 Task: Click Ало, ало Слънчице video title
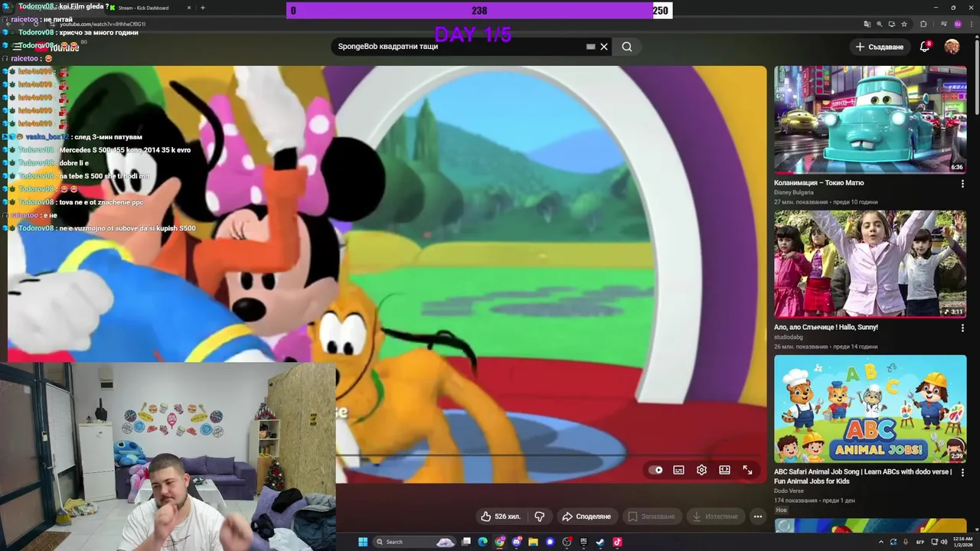tap(825, 328)
